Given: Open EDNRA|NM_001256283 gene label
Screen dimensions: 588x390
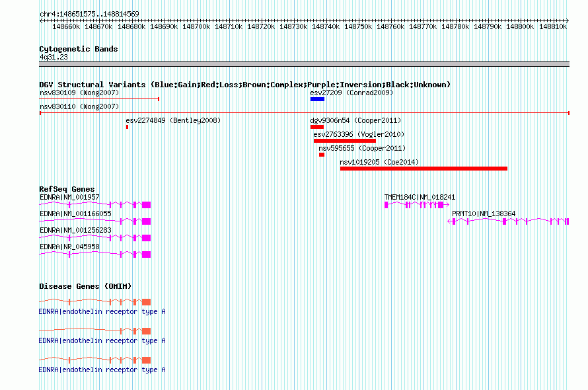Looking at the screenshot, I should tap(75, 230).
